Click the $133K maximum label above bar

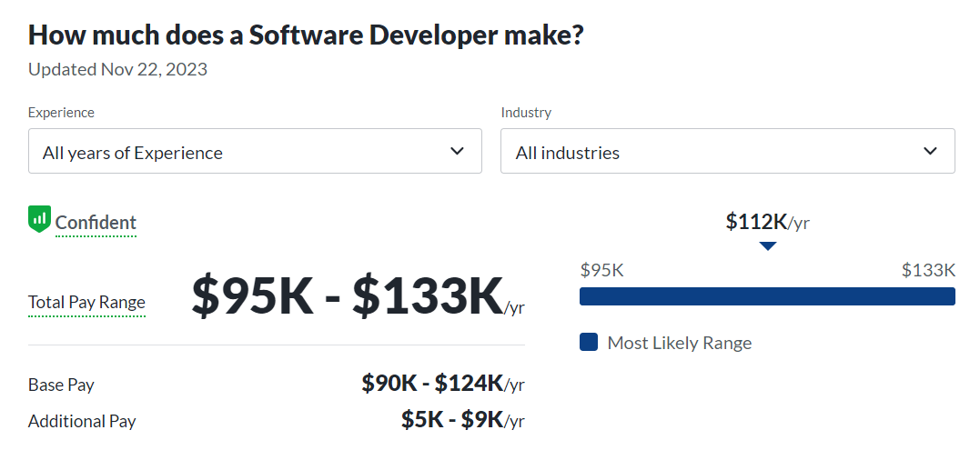[928, 270]
